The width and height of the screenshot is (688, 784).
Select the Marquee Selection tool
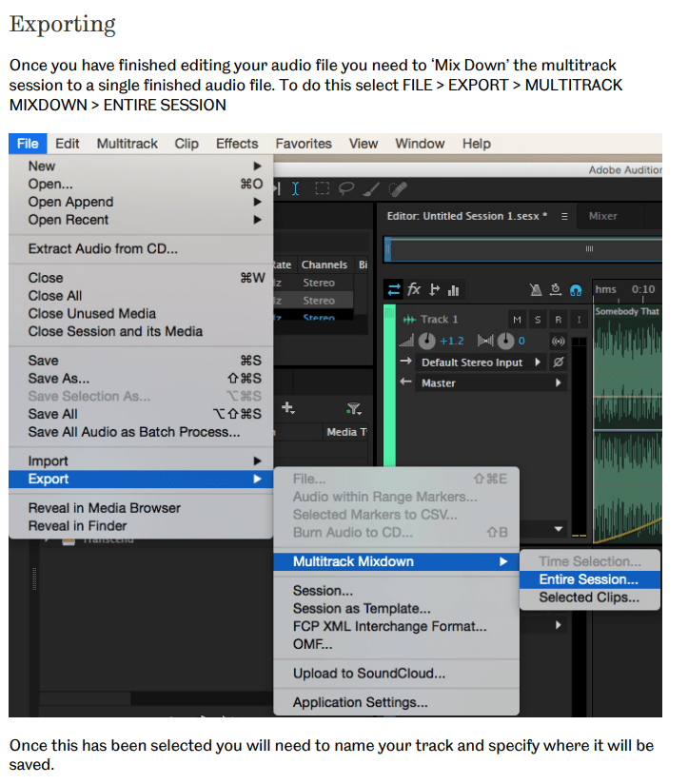pyautogui.click(x=324, y=189)
